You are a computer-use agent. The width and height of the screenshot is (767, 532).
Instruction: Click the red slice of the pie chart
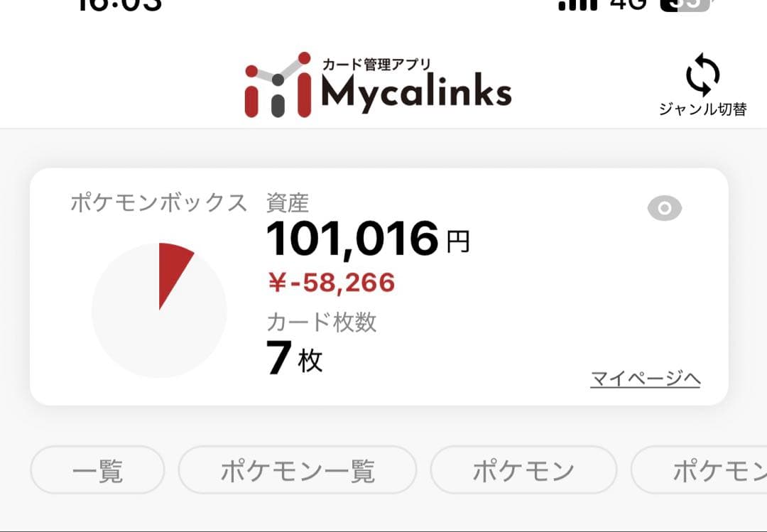[x=172, y=267]
